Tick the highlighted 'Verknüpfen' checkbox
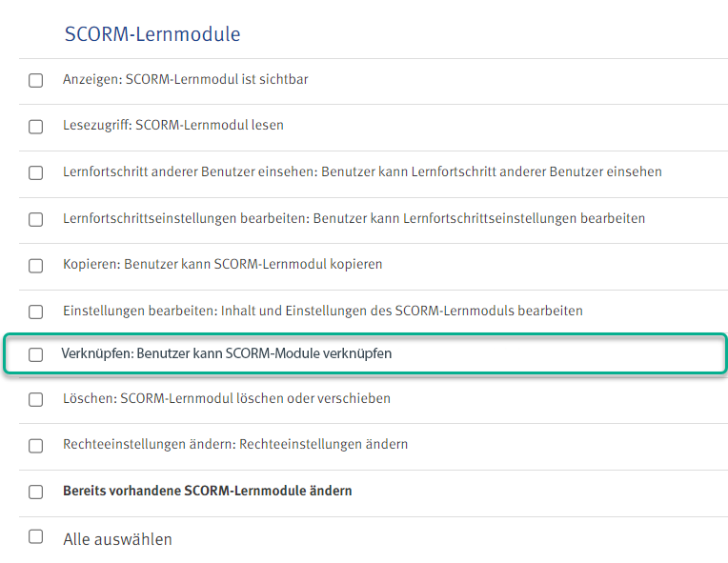 [36, 354]
